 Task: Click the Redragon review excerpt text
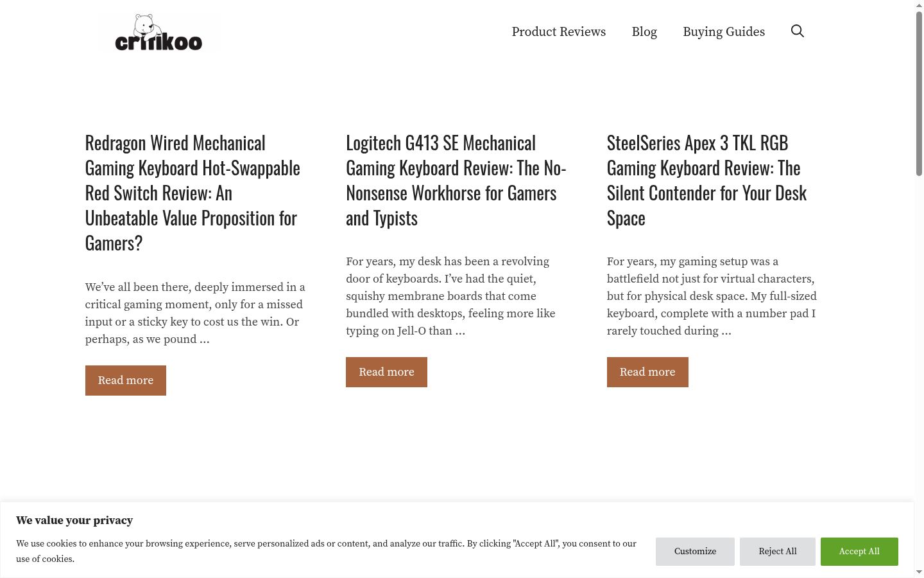pyautogui.click(x=195, y=313)
